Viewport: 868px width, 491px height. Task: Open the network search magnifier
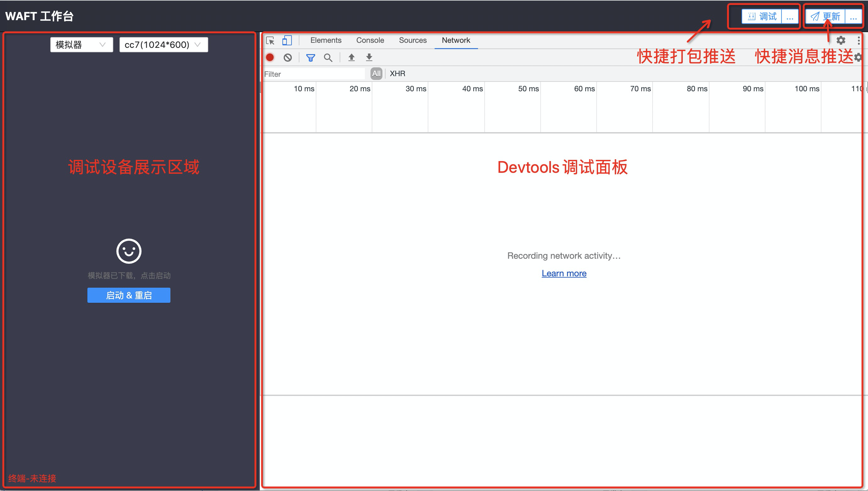(328, 58)
